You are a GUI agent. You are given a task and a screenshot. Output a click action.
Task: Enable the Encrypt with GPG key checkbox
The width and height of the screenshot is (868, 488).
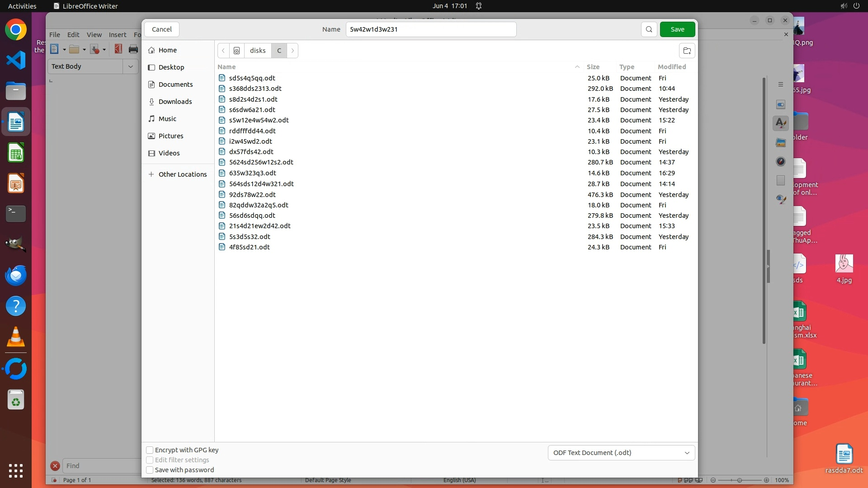(150, 450)
